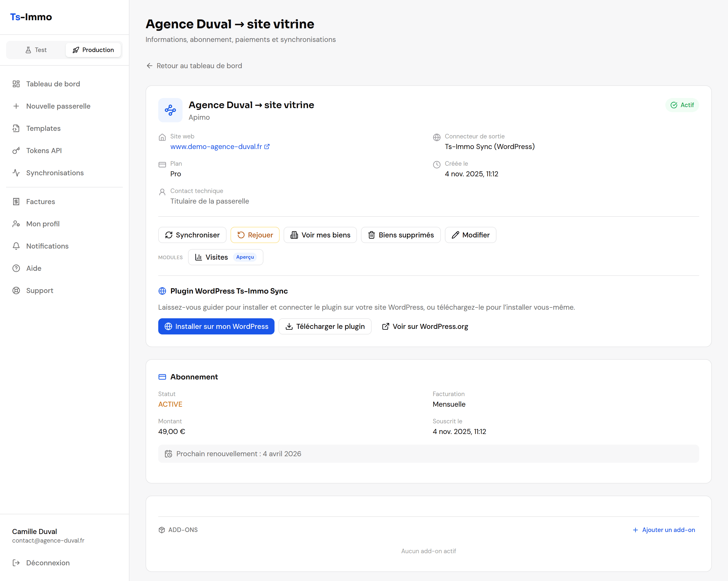Click the ADD-ONS package icon
This screenshot has width=728, height=581.
162,530
